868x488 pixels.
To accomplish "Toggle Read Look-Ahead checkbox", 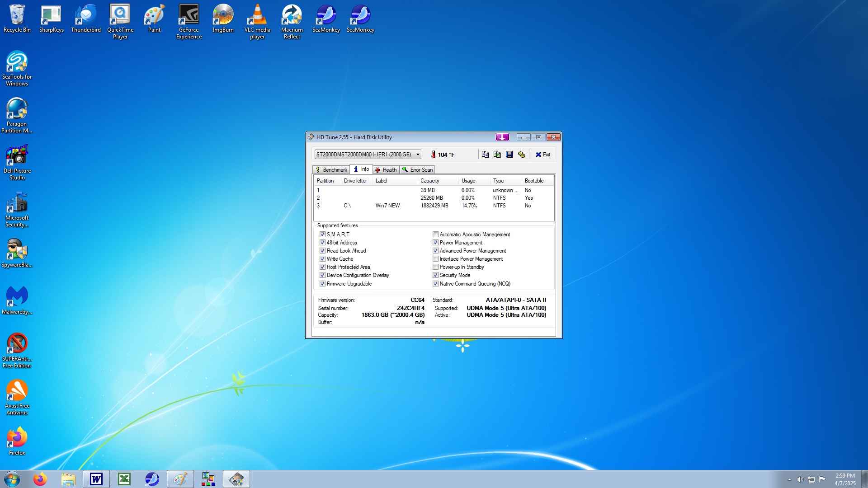I will (x=322, y=251).
